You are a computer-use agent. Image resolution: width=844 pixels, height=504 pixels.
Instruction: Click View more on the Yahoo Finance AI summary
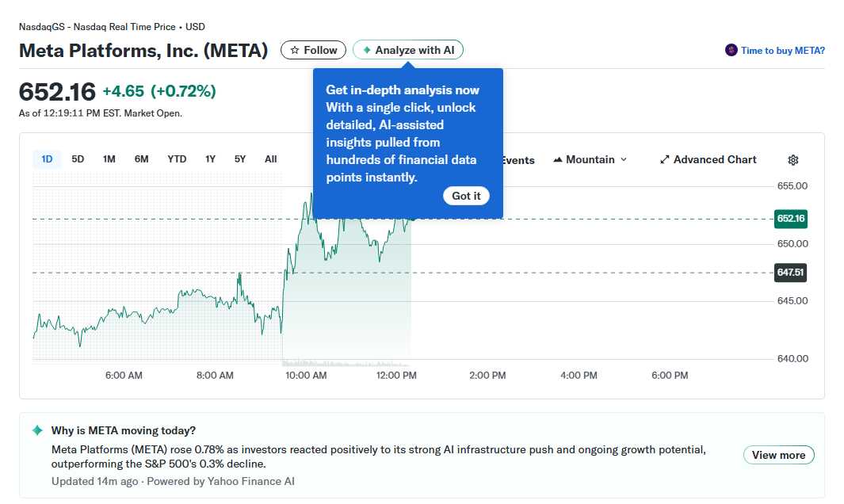[x=778, y=455]
